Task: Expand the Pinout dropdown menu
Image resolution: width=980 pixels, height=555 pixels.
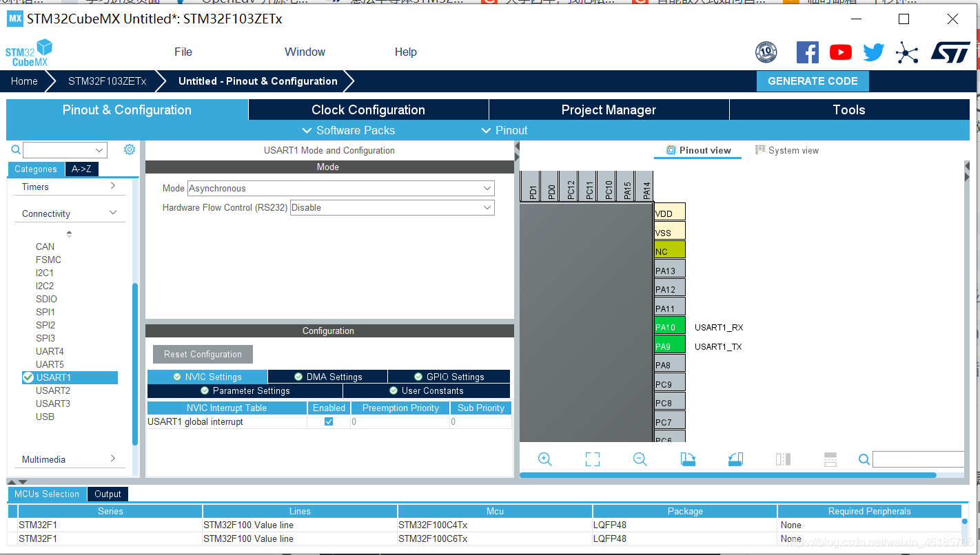Action: point(504,130)
